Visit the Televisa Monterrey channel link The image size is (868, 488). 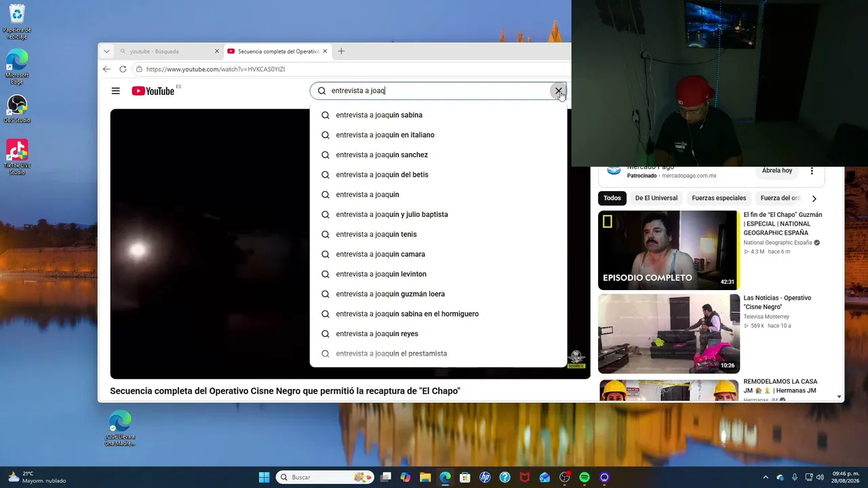pos(766,317)
